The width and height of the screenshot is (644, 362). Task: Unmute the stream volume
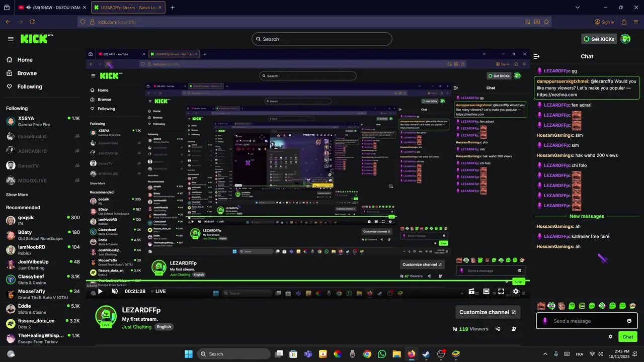tap(115, 291)
